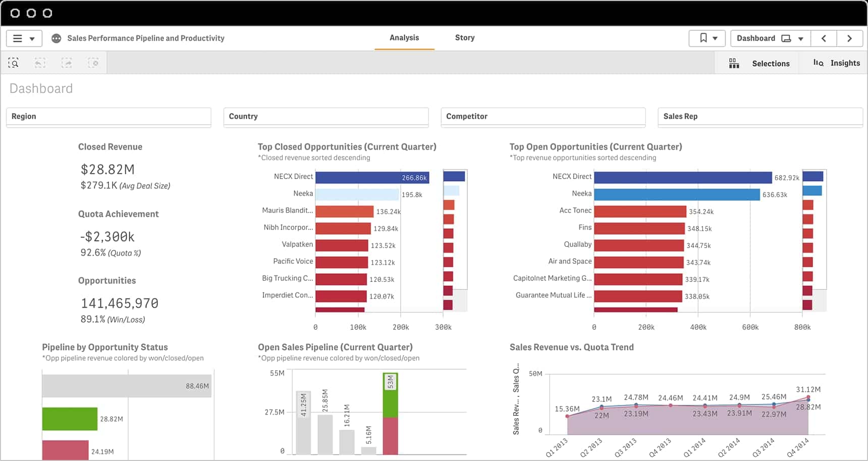Open the Selections tool
868x461 pixels.
point(759,64)
